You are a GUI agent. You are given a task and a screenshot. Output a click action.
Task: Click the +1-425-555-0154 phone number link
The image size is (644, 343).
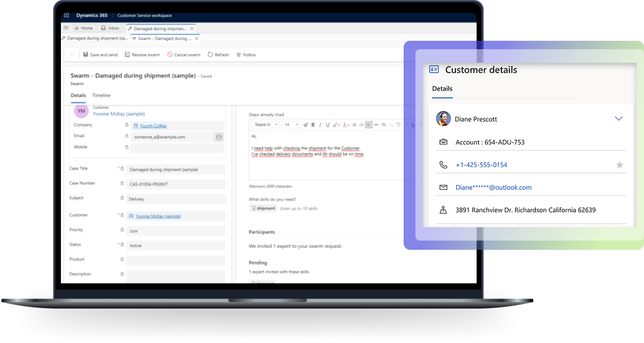point(481,165)
